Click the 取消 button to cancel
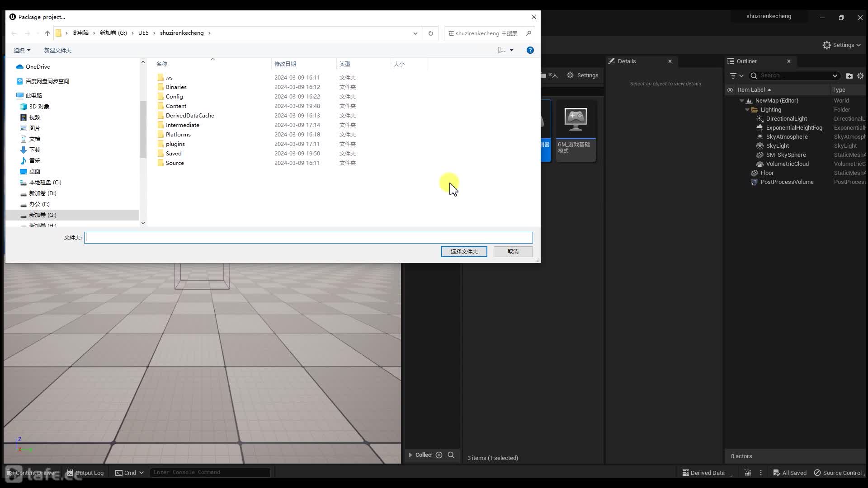The image size is (868, 488). [512, 251]
